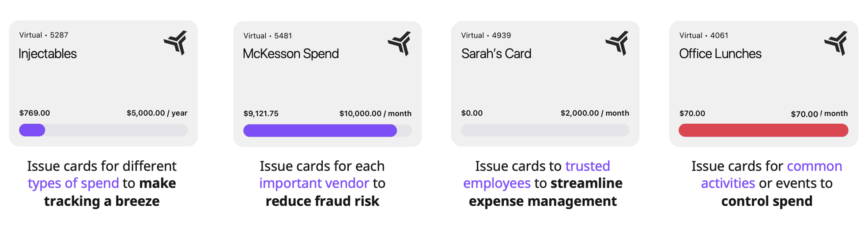Click the logo icon on Injectables card
Screen dimensions: 868x242
(x=176, y=42)
